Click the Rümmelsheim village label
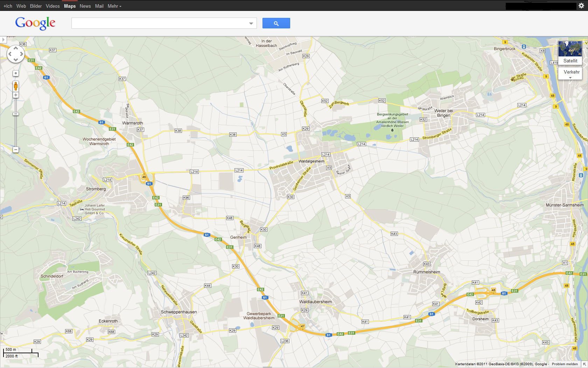This screenshot has height=368, width=588. pos(427,272)
